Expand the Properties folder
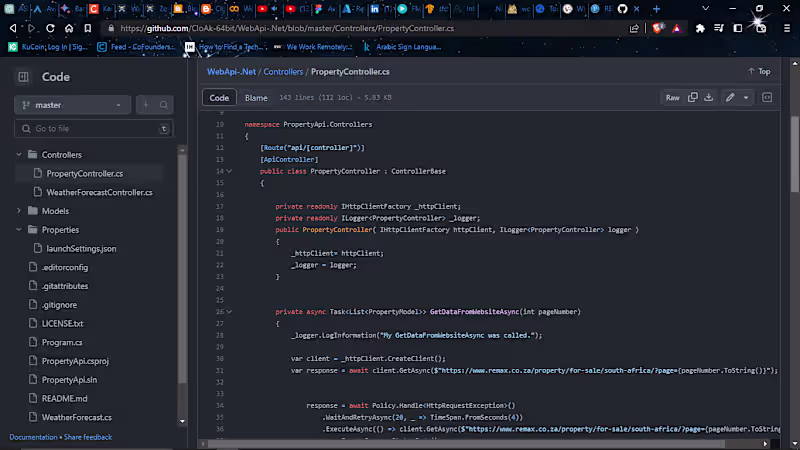The image size is (800, 450). pyautogui.click(x=19, y=230)
